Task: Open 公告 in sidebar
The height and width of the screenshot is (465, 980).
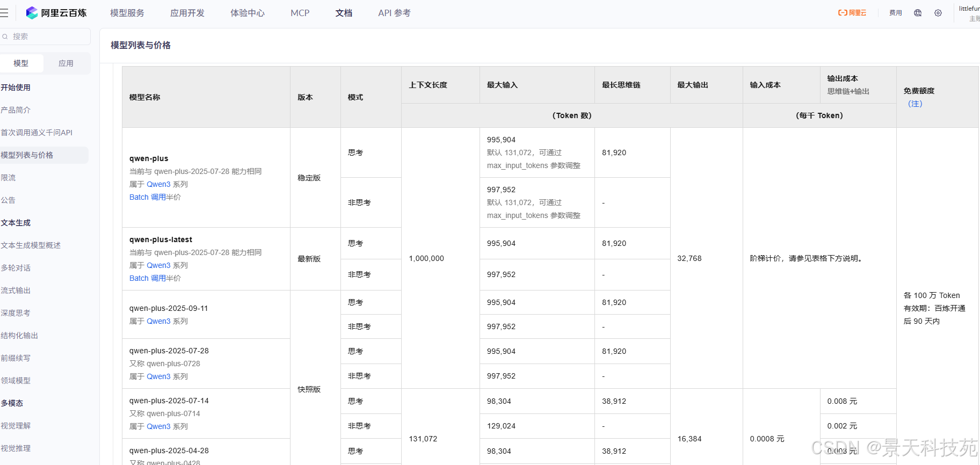Action: (x=8, y=200)
